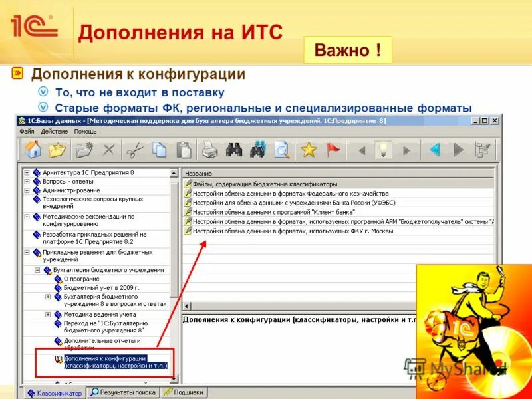
Task: Switch to the Результаты поиска tab
Action: pos(124,392)
